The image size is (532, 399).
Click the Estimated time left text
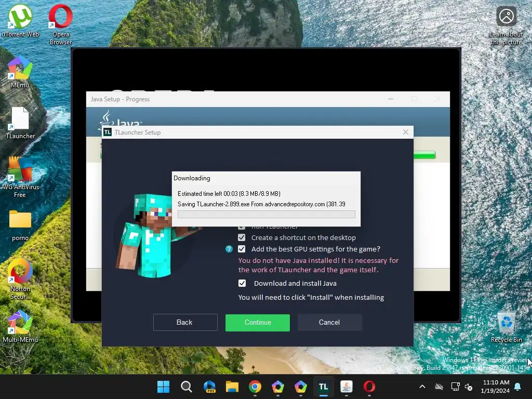pos(229,194)
